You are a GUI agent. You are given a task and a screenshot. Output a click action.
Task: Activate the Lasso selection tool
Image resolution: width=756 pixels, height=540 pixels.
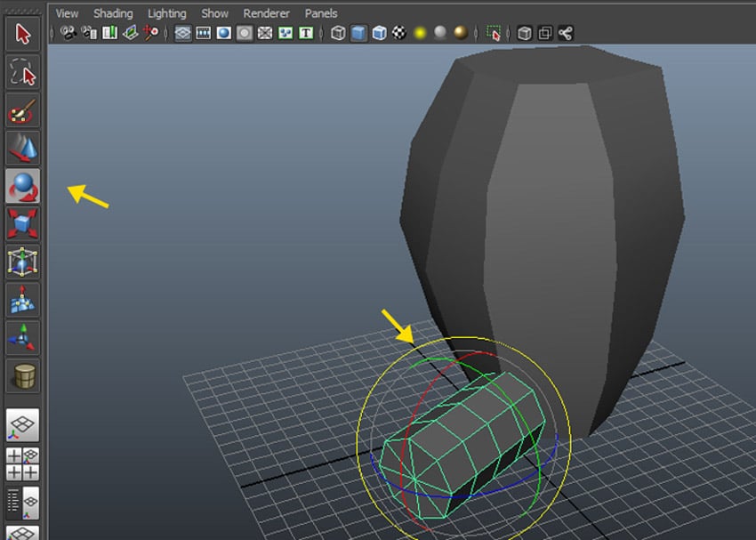point(22,73)
